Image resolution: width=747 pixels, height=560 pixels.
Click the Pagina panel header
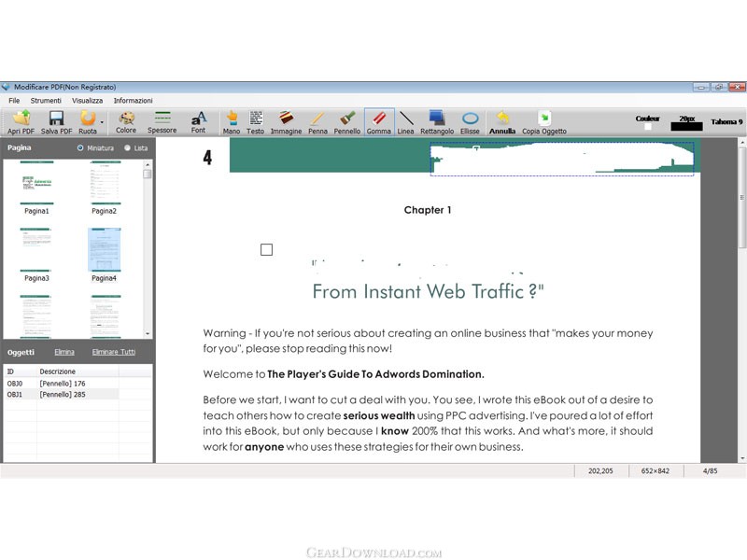pos(19,147)
